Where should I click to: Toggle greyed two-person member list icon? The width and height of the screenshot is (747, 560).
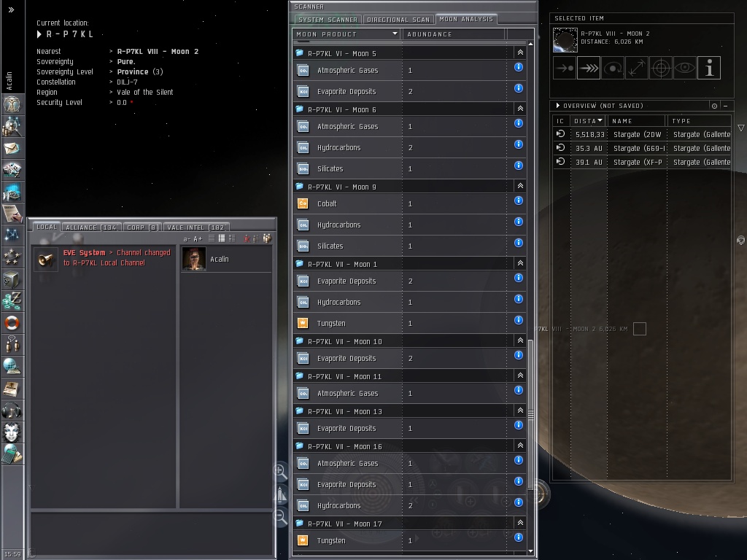pos(255,238)
